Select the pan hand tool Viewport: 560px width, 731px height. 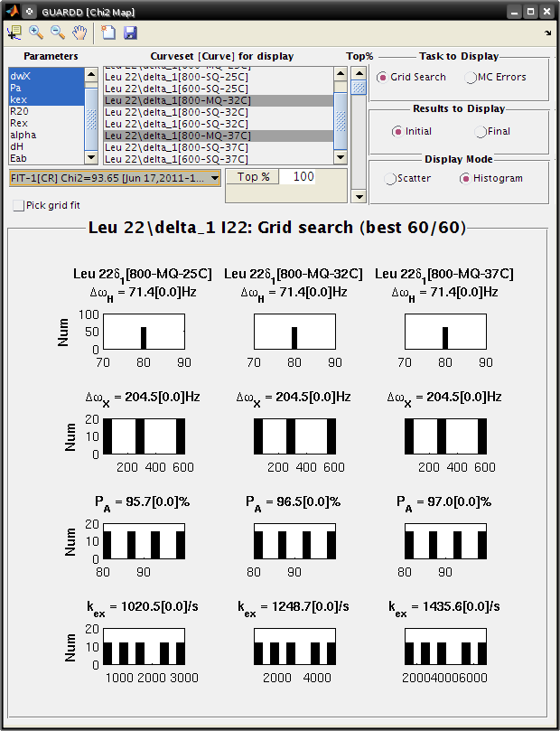(x=79, y=33)
